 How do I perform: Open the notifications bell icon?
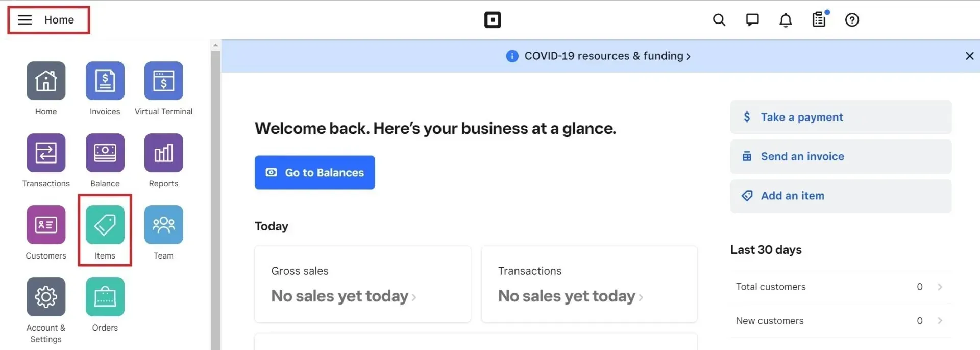(786, 20)
